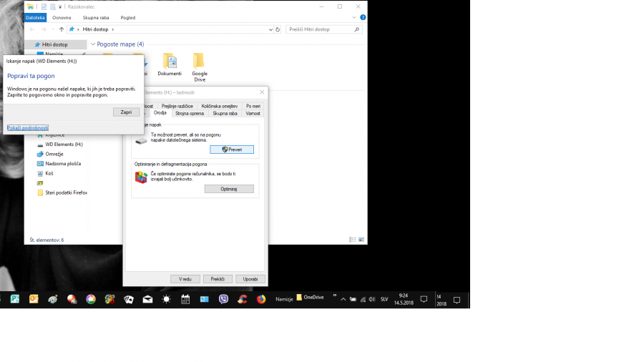Screen dimensions: 644x362
Task: Open Nadzorna plošča from navigation pane
Action: (x=63, y=164)
